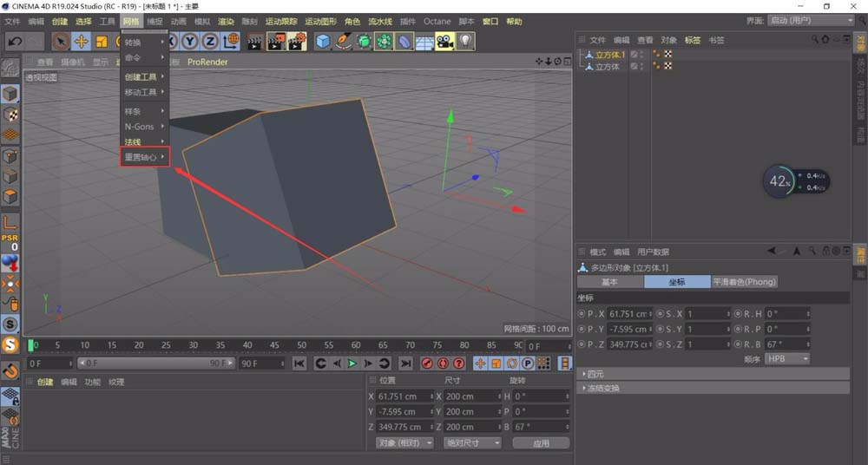868x465 pixels.
Task: Toggle Snap magnet icon
Action: 10,370
